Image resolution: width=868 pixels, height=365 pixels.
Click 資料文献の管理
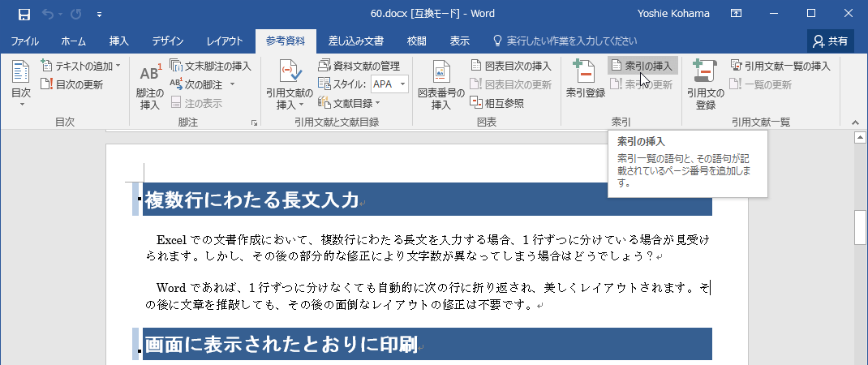[359, 67]
